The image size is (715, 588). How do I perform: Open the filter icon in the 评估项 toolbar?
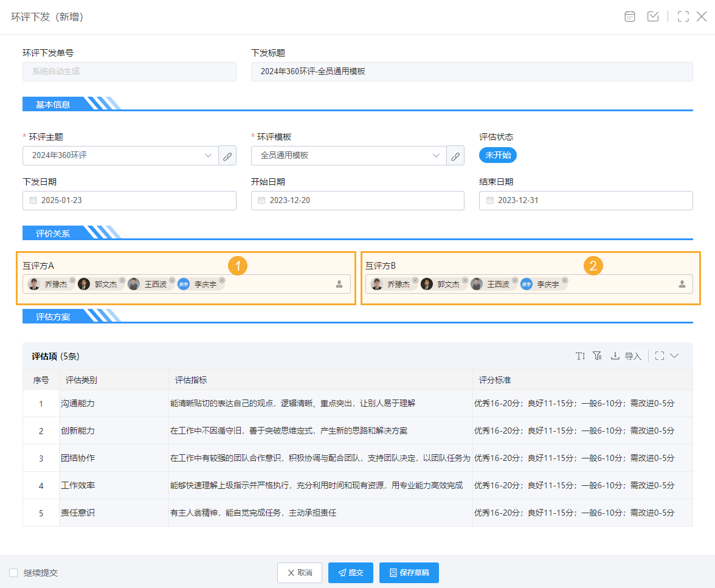tap(597, 356)
